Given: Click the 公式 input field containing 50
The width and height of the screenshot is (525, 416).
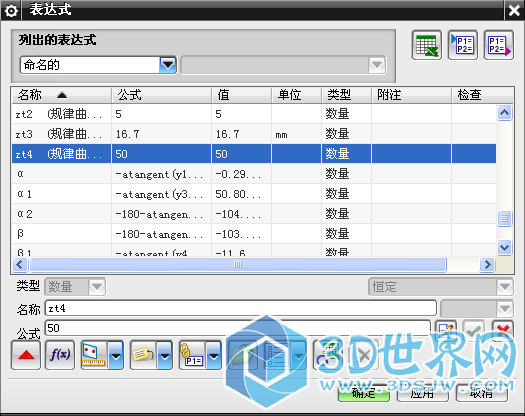Looking at the screenshot, I should tap(238, 328).
